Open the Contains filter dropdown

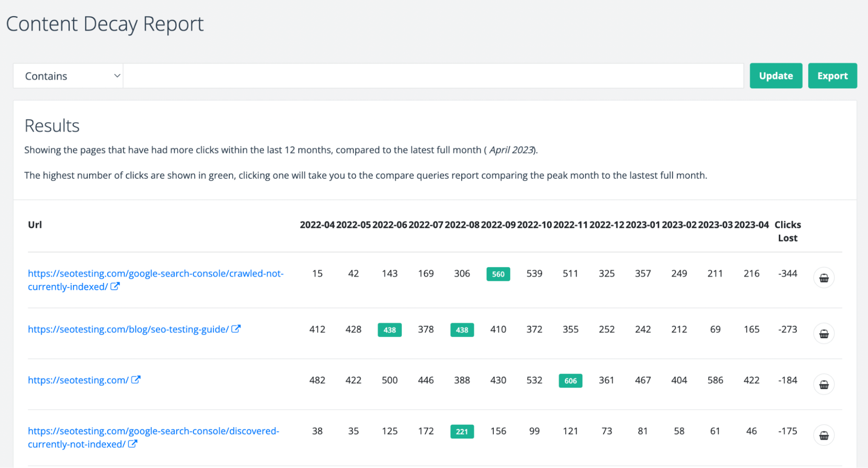(x=68, y=76)
